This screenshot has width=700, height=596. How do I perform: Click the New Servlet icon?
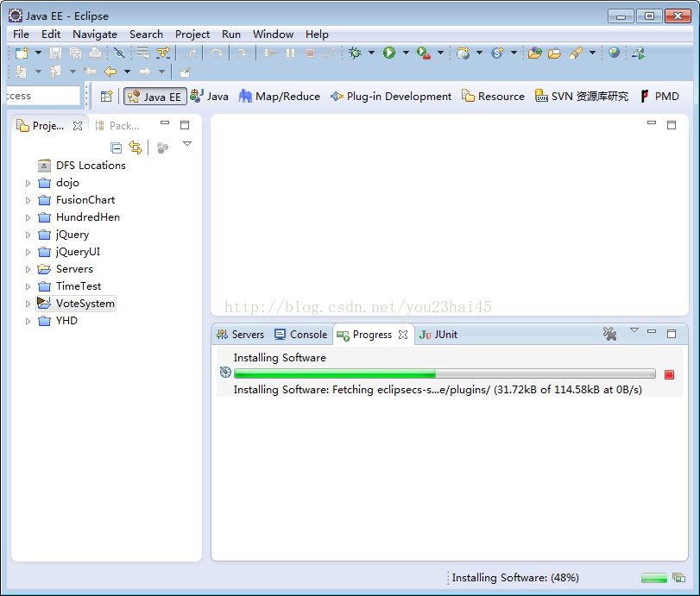[x=497, y=53]
